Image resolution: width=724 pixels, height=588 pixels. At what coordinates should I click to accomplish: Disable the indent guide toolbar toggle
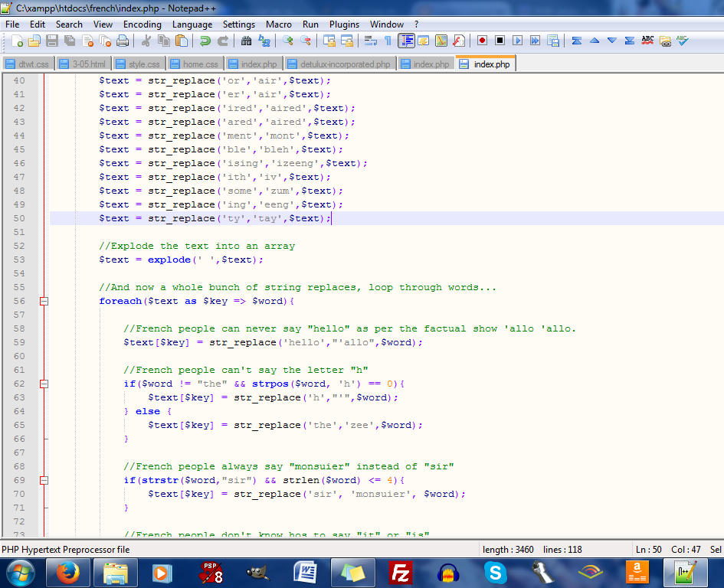[x=406, y=41]
